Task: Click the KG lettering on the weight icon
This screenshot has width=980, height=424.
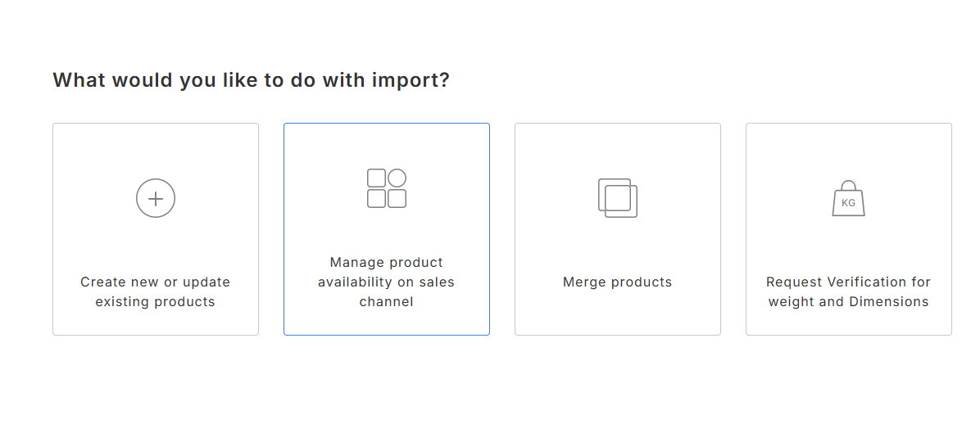Action: (x=848, y=203)
